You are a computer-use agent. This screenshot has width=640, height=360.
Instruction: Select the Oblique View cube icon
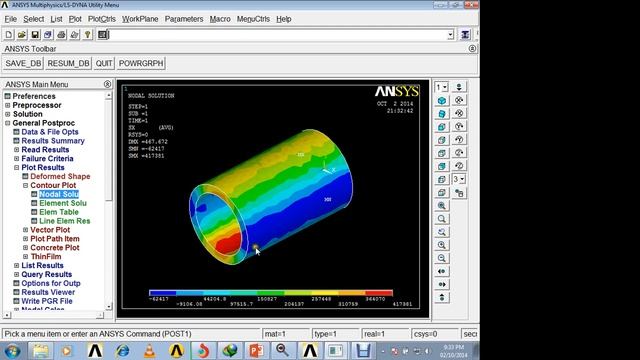click(x=442, y=113)
